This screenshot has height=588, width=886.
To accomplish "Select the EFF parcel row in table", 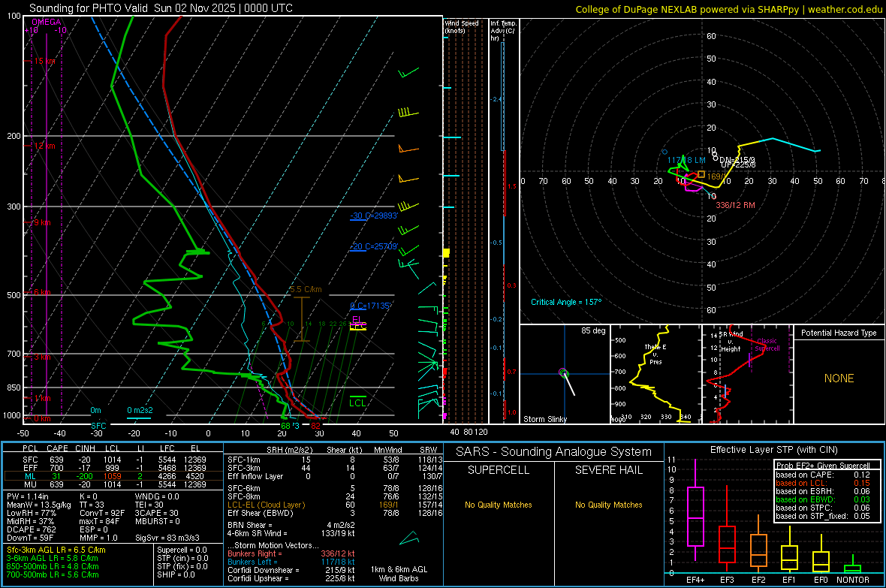I will pos(114,468).
